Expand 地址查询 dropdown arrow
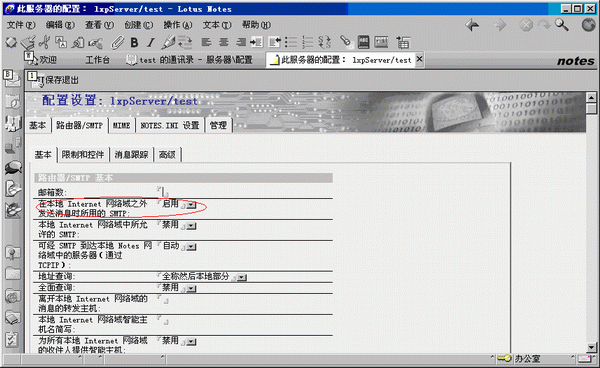 click(242, 277)
